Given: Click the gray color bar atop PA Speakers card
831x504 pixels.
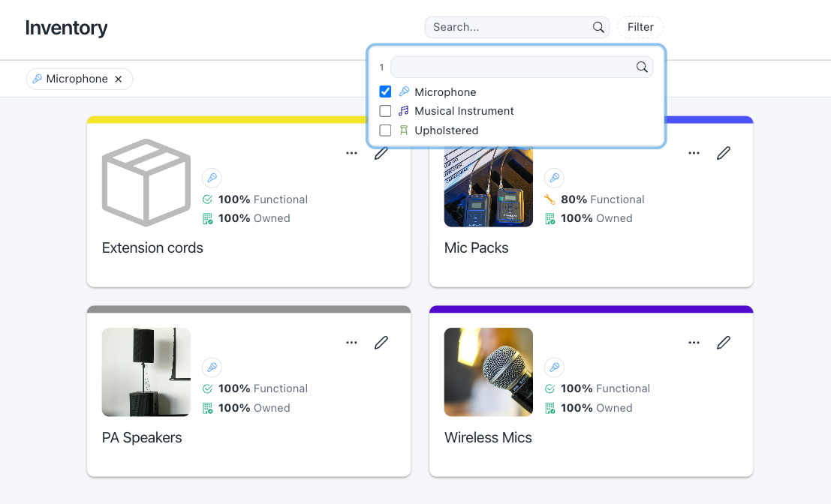Looking at the screenshot, I should [x=249, y=309].
